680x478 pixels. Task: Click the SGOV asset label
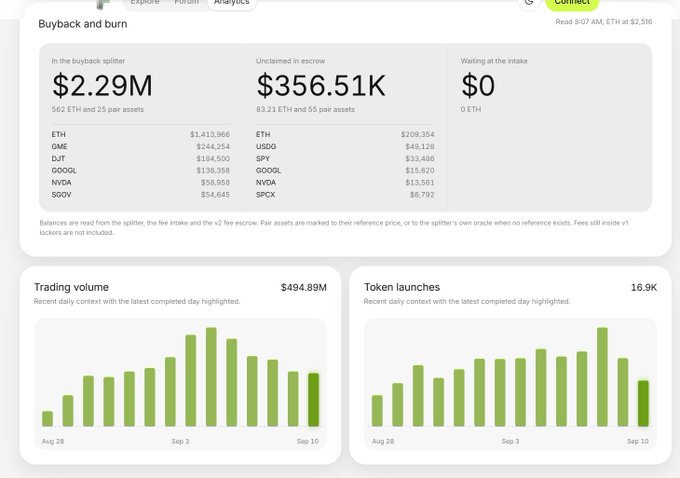(61, 195)
